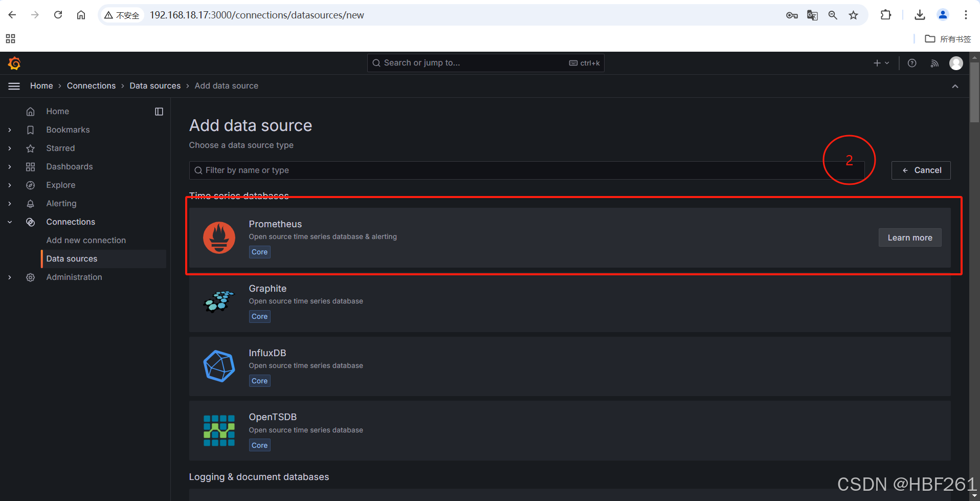Click Learn more for Prometheus

coord(910,237)
